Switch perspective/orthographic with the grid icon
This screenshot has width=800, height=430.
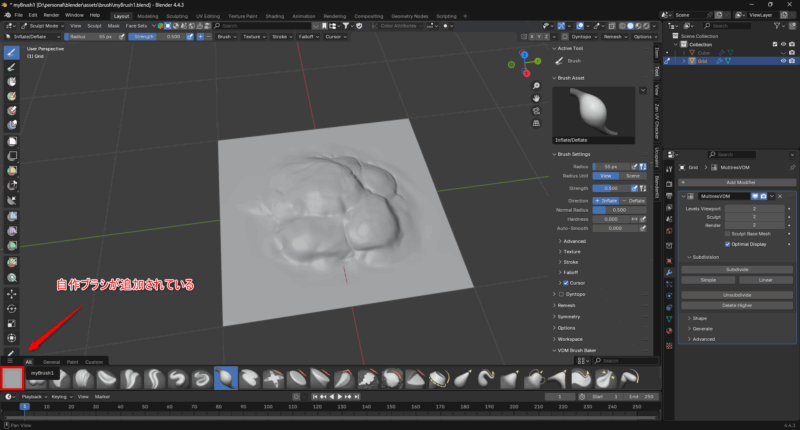coord(536,123)
